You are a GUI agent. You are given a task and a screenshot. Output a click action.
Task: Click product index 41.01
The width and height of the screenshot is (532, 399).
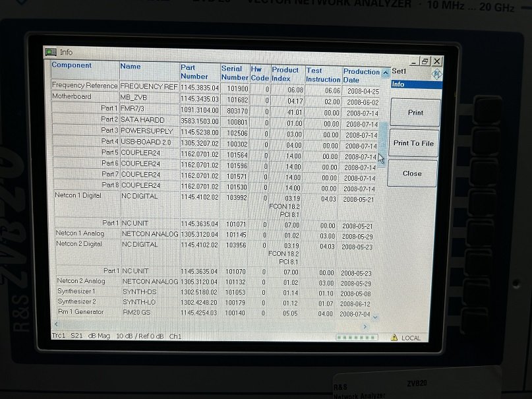pyautogui.click(x=295, y=112)
